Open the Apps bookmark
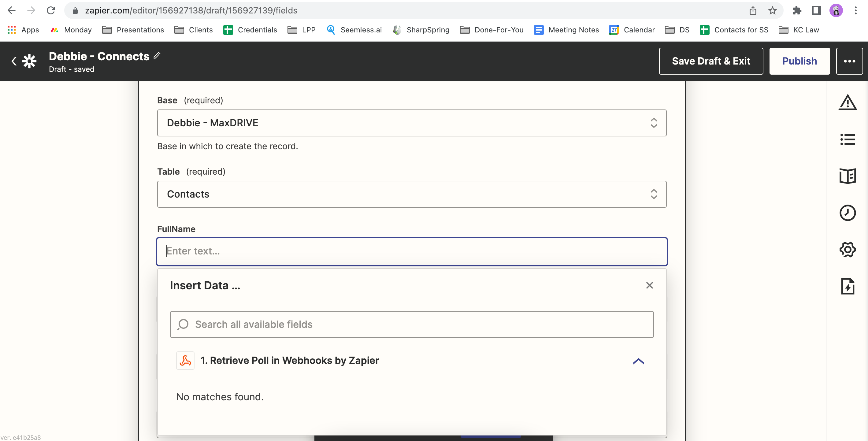 (x=23, y=30)
